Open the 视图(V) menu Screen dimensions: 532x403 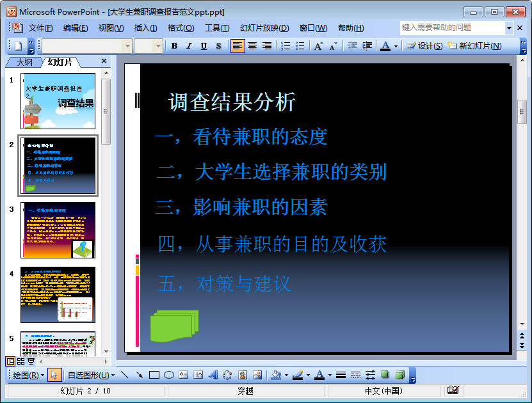[x=111, y=28]
